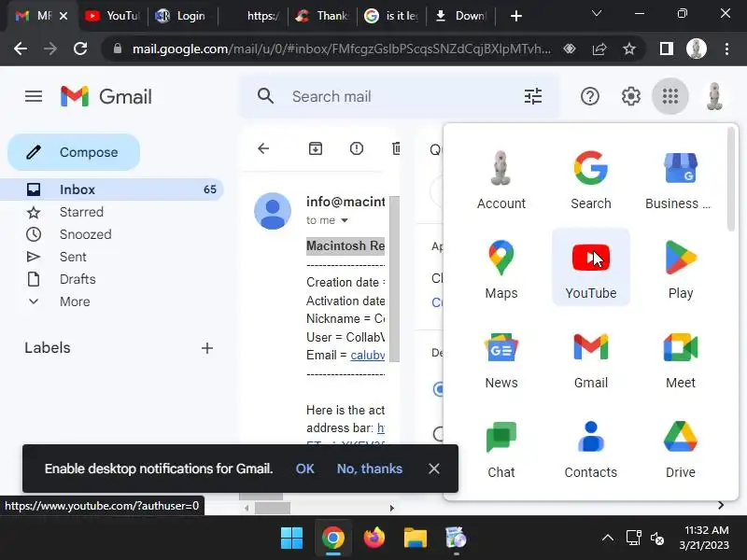
Task: Open Inbox folder
Action: coord(111,189)
